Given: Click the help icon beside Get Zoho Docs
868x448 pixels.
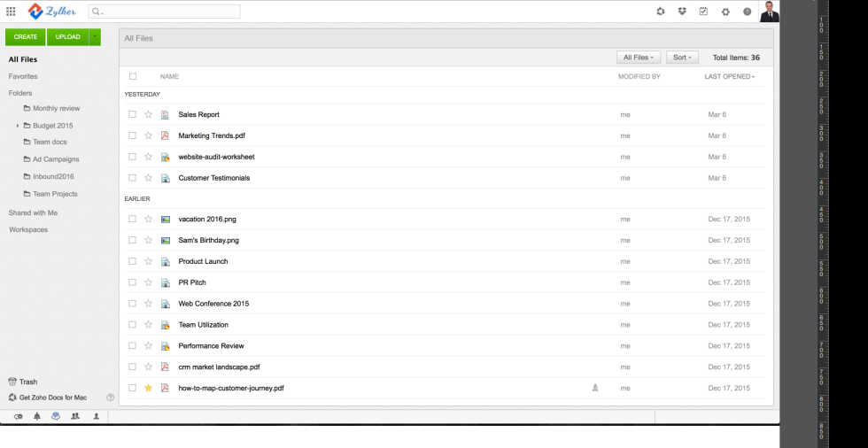Looking at the screenshot, I should coord(110,398).
